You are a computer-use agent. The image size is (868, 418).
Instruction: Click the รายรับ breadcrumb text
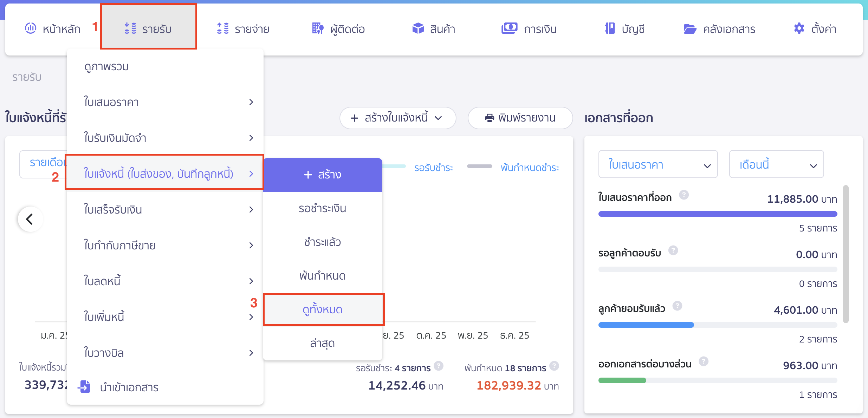coord(27,77)
